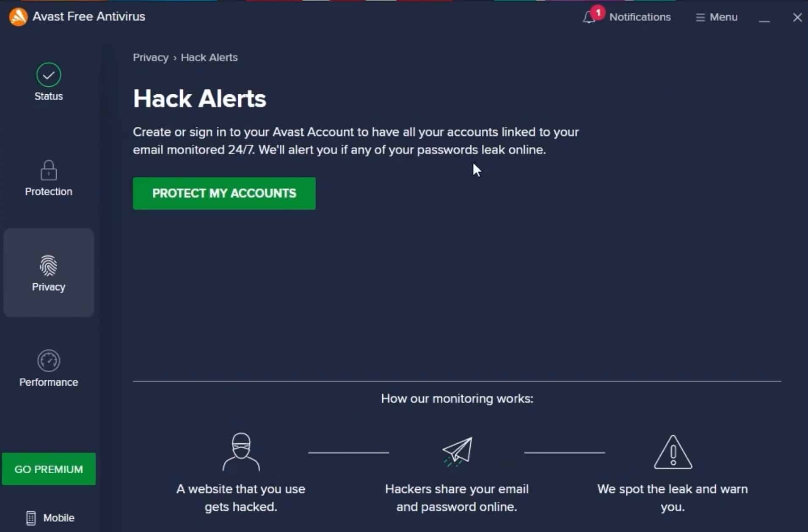Click the notifications bell icon

[x=589, y=17]
